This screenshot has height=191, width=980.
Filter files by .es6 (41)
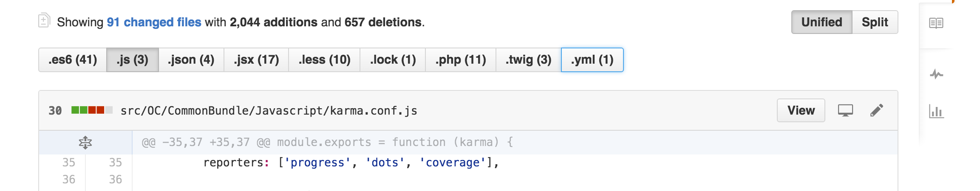point(73,60)
